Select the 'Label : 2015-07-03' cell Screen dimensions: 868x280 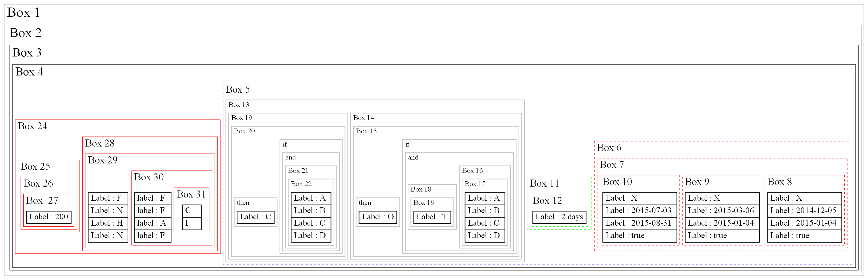(x=640, y=211)
